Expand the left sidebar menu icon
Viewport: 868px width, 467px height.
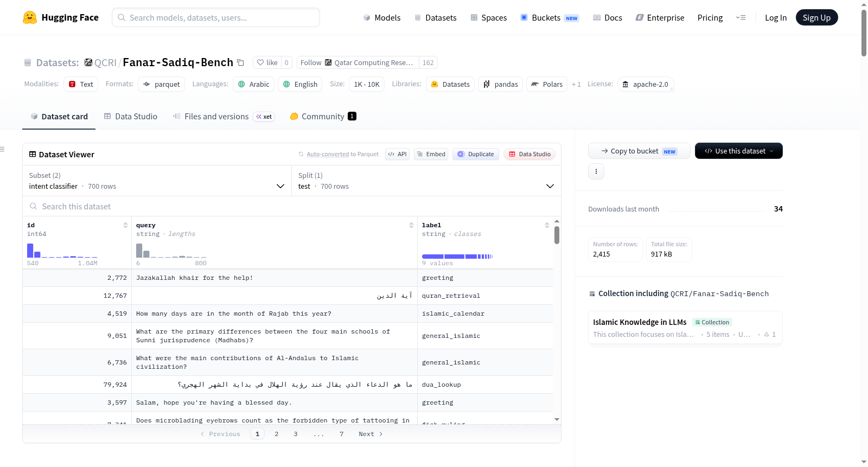tap(2, 149)
